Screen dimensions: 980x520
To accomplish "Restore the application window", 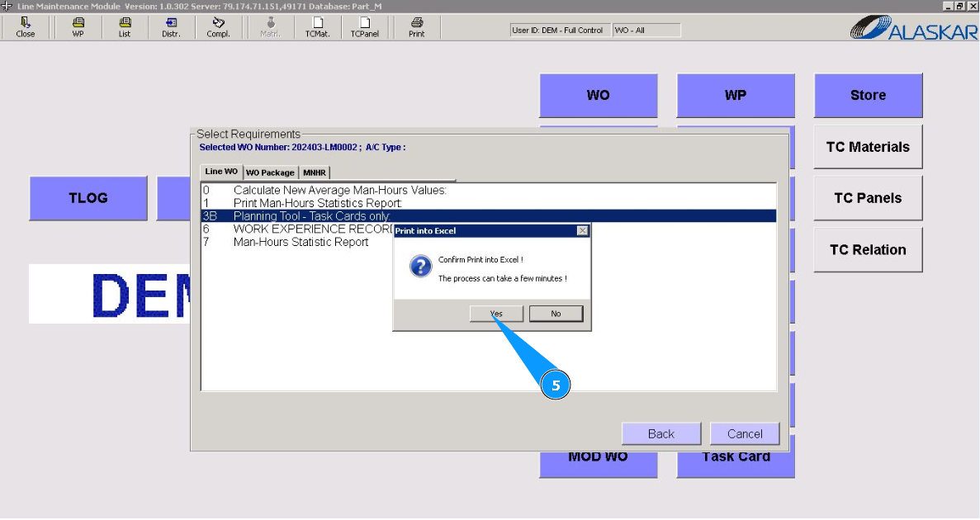I will [x=959, y=6].
